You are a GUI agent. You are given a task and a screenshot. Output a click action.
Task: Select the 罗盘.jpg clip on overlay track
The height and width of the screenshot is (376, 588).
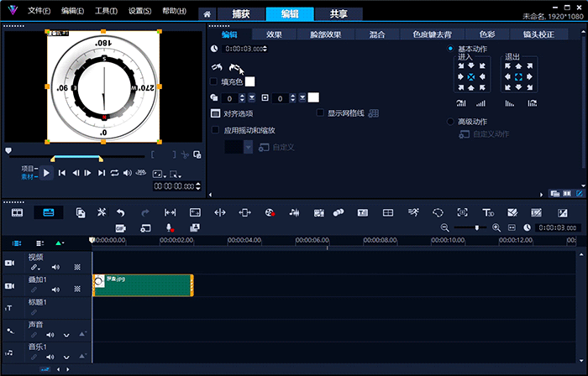(x=143, y=285)
